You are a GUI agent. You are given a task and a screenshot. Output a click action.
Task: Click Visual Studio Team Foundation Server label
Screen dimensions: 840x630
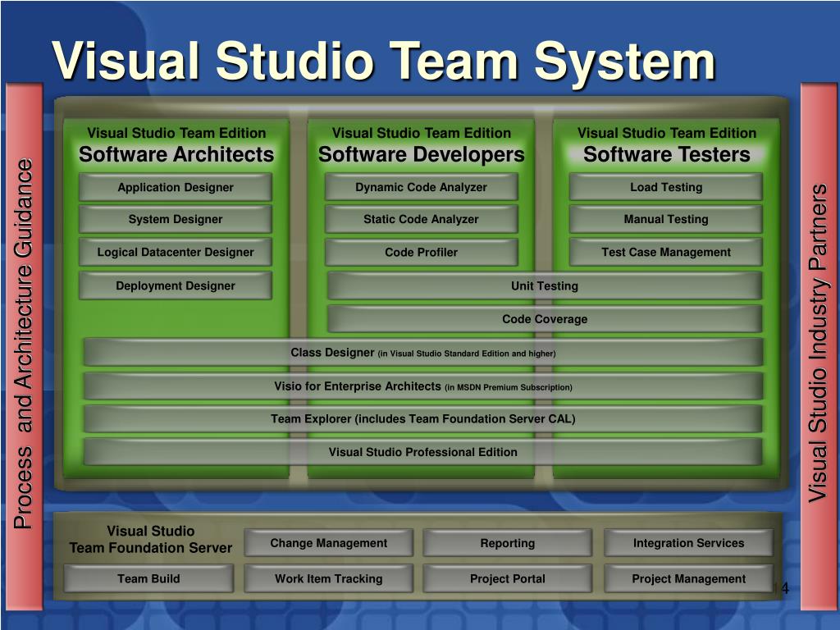pyautogui.click(x=151, y=539)
